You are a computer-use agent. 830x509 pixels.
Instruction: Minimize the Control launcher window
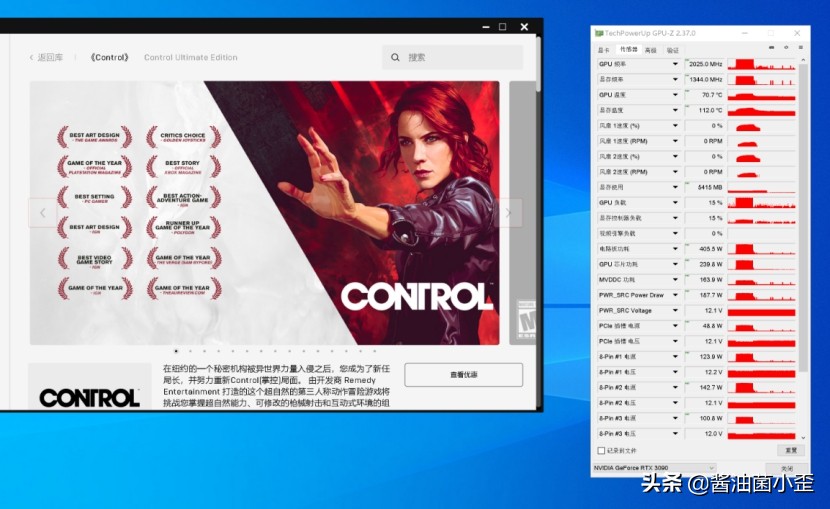point(486,27)
